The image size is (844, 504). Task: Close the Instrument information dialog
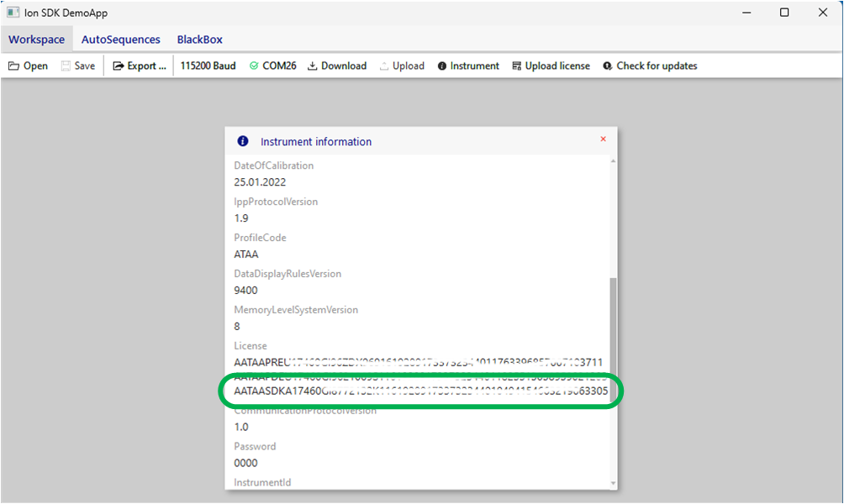tap(603, 139)
